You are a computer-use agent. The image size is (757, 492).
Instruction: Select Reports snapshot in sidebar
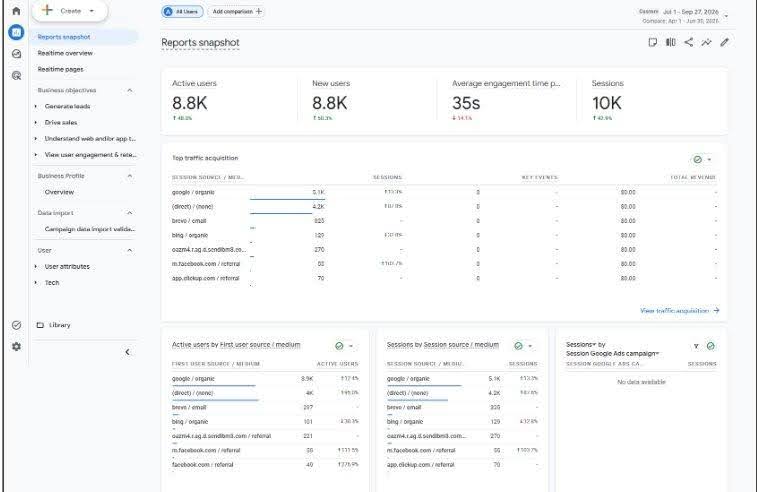(85, 37)
